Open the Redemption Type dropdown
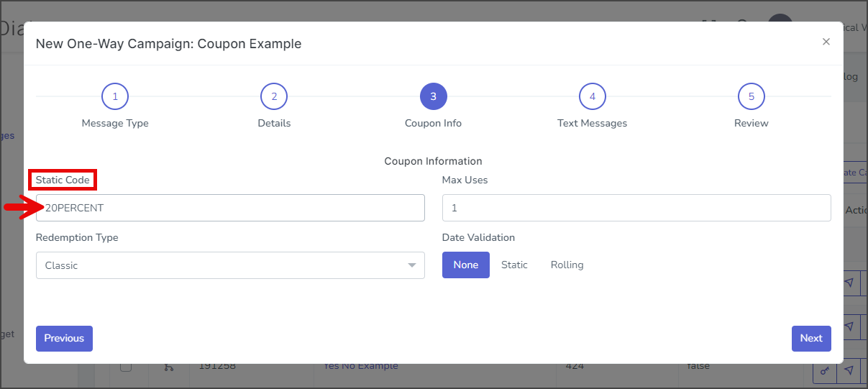 tap(230, 265)
